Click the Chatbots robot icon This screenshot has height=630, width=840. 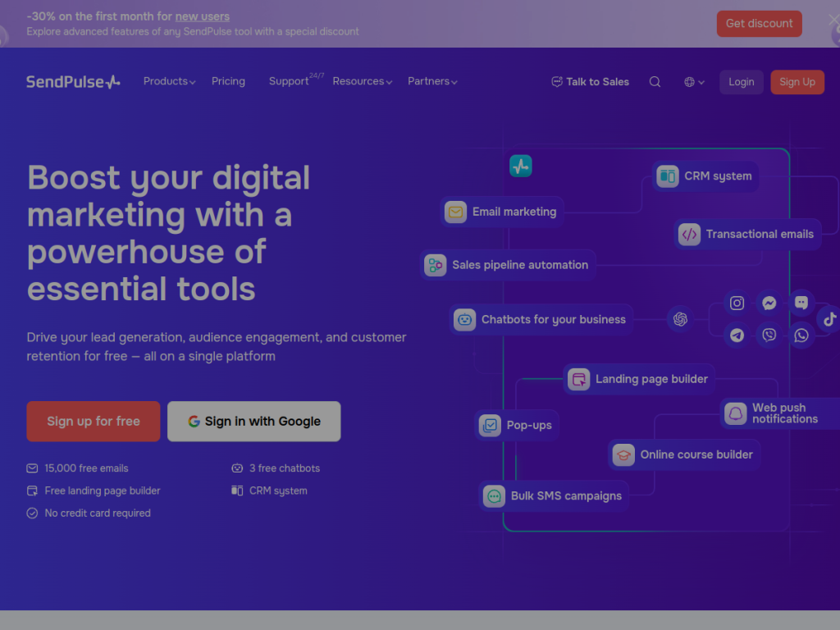464,320
